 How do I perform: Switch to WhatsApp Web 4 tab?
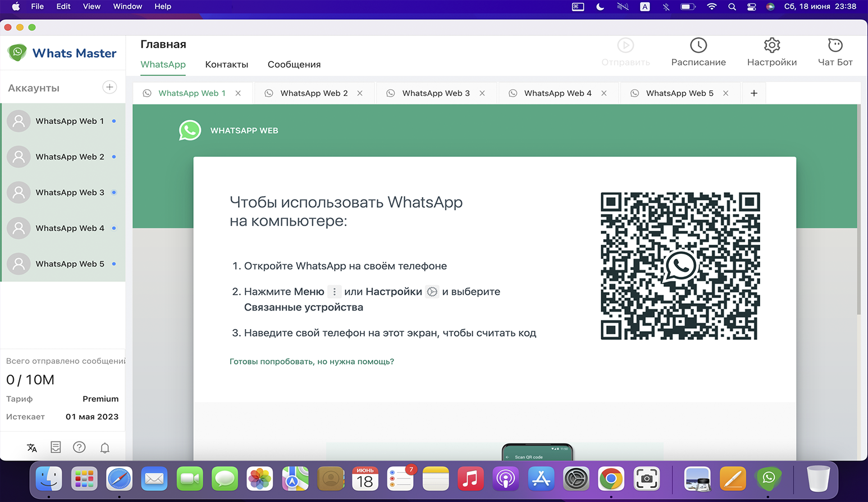tap(557, 93)
